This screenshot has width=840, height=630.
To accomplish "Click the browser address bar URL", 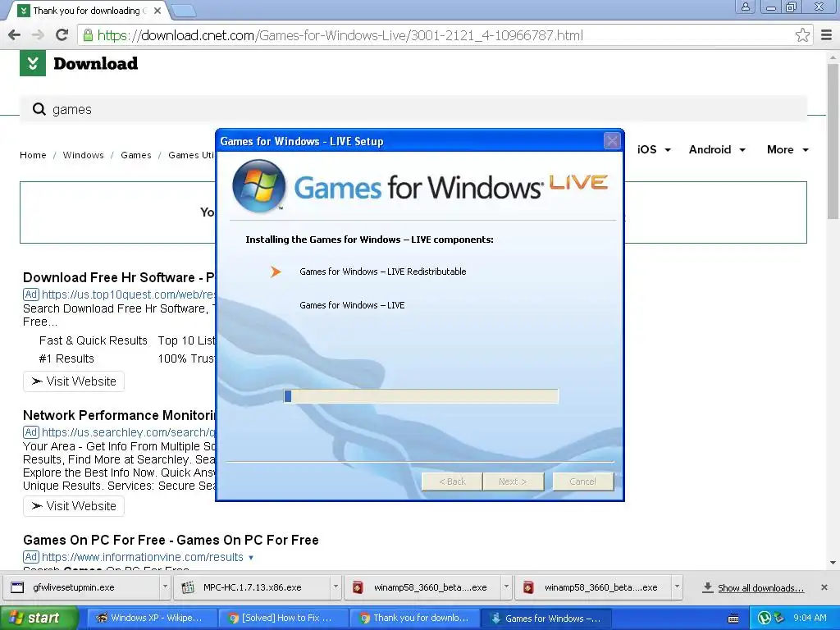I will pyautogui.click(x=340, y=35).
